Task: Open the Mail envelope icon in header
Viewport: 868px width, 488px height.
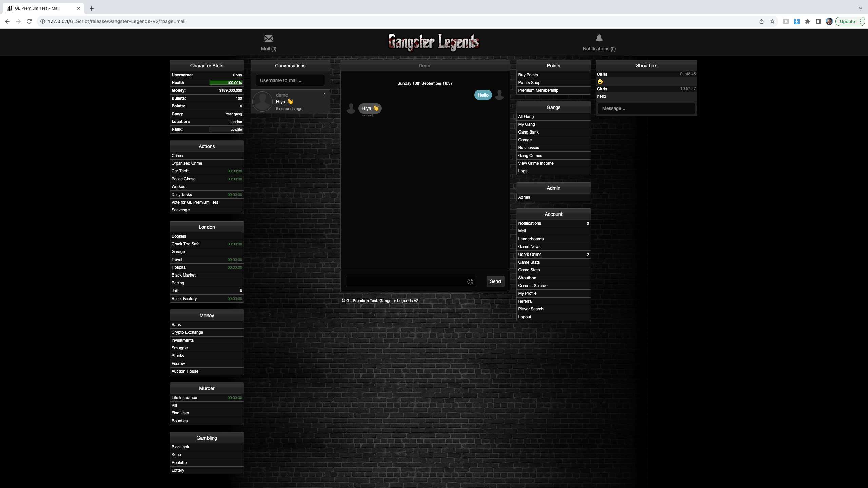Action: point(269,38)
